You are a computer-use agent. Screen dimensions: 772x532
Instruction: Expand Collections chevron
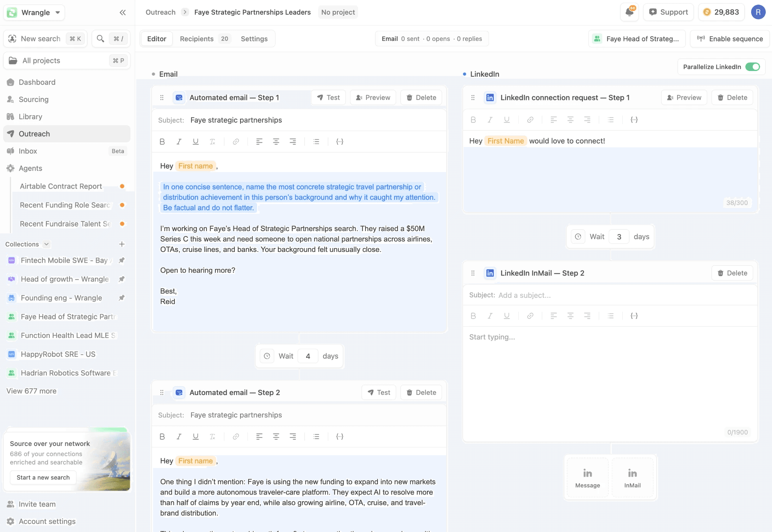pos(47,244)
